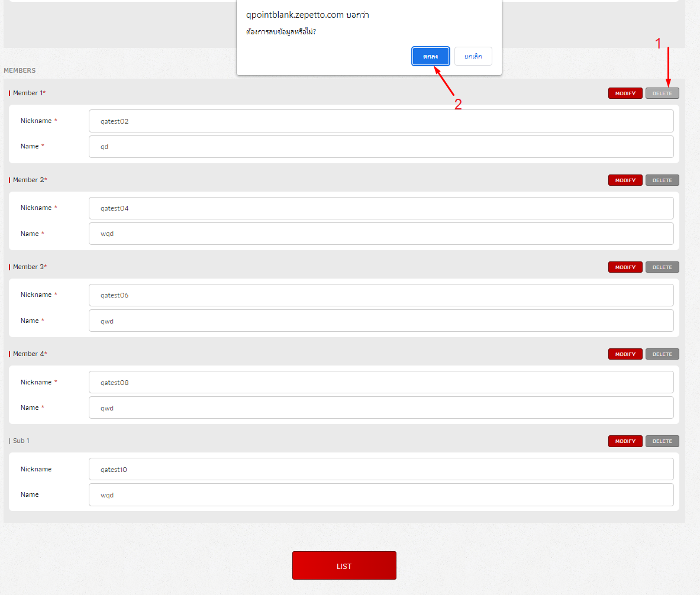Select Name label in Member 1
This screenshot has height=595, width=700.
(30, 147)
